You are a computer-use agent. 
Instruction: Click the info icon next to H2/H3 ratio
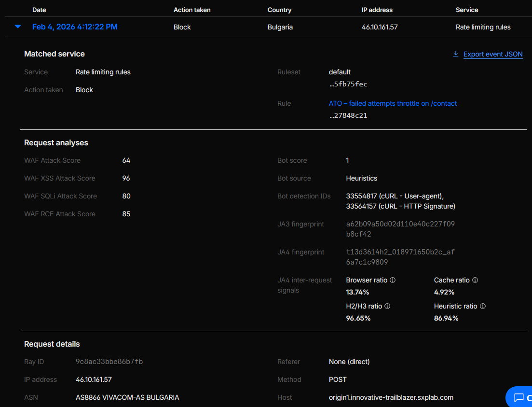click(x=387, y=306)
